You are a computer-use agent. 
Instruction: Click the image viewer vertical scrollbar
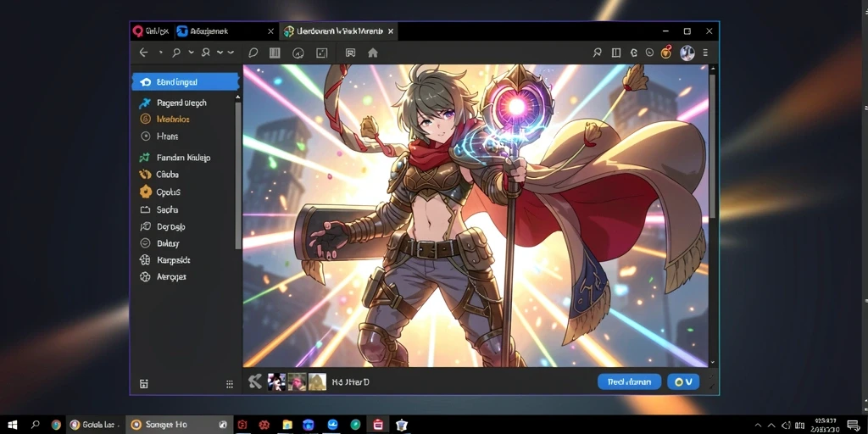pos(712,145)
